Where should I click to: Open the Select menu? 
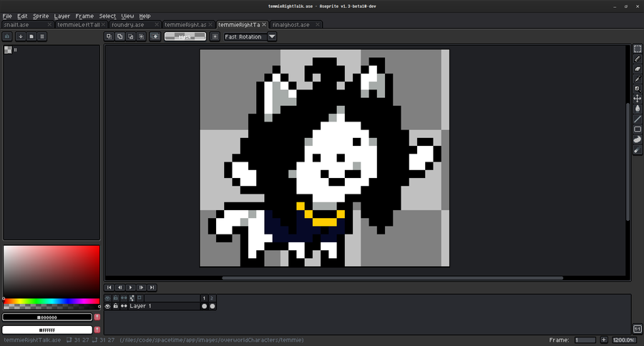(107, 16)
